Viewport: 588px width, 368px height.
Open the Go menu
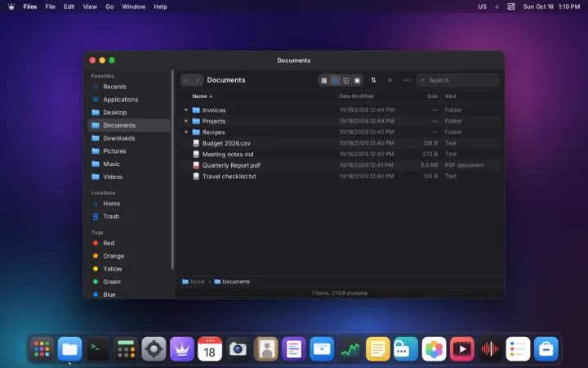(109, 7)
